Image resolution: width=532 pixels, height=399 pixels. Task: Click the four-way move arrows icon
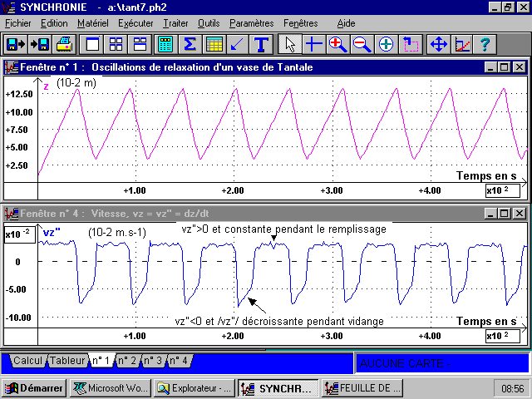438,44
